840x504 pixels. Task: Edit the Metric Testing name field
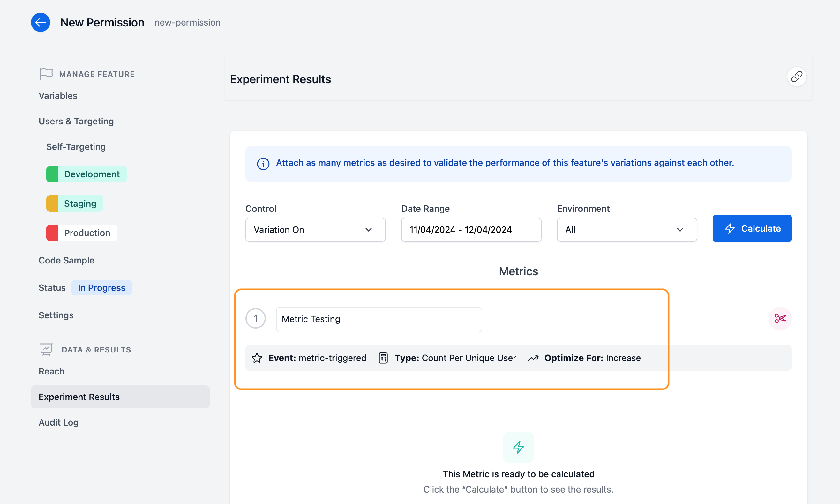tap(378, 319)
